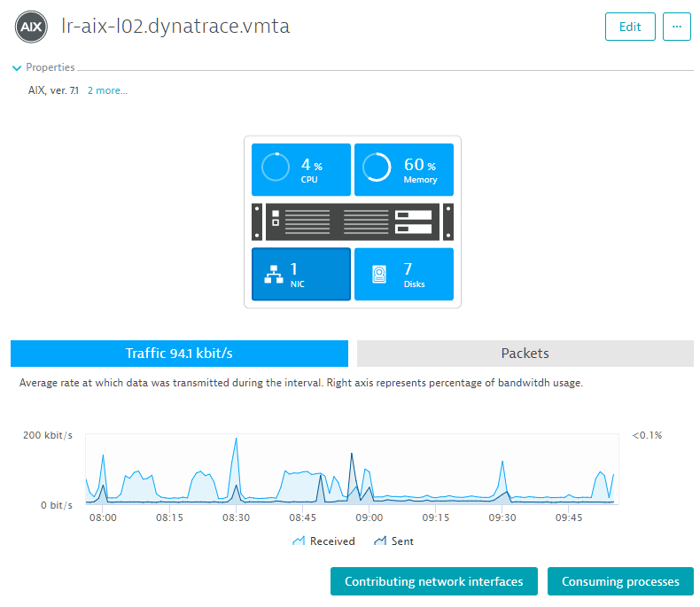Click the 08:30 traffic peak on chart
Image resolution: width=700 pixels, height=607 pixels.
(237, 439)
